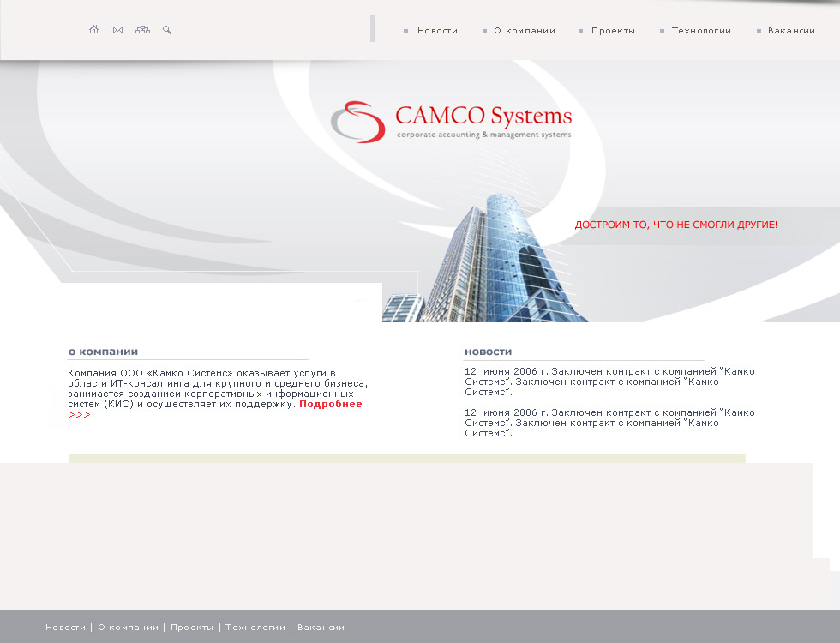Click the red >>> arrows link
The image size is (840, 643).
(x=79, y=415)
